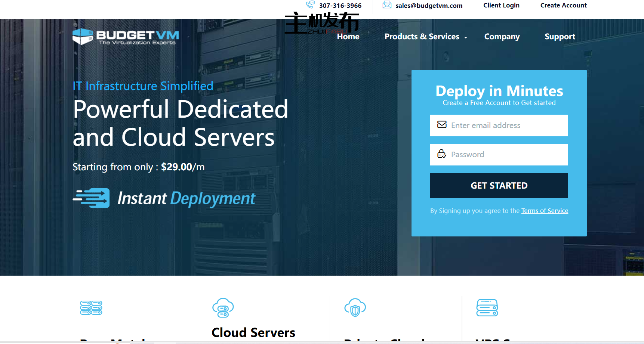644x344 pixels.
Task: Click the Cloud Servers cloud icon
Action: 223,308
